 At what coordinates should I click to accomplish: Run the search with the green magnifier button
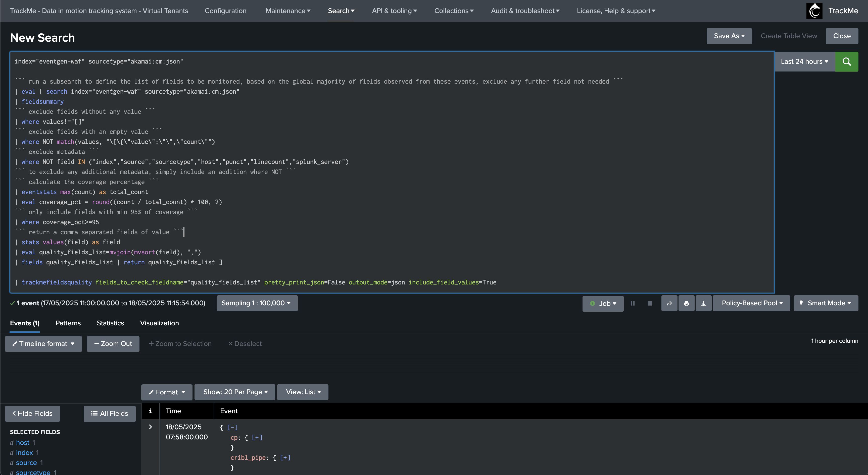coord(846,62)
